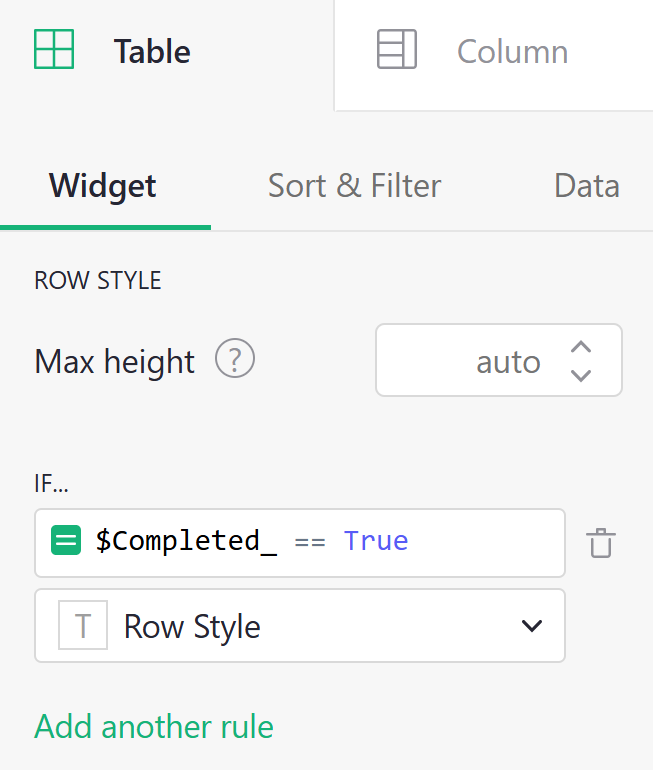Viewport: 653px width, 770px height.
Task: Go to the Data subtab
Action: 586,186
